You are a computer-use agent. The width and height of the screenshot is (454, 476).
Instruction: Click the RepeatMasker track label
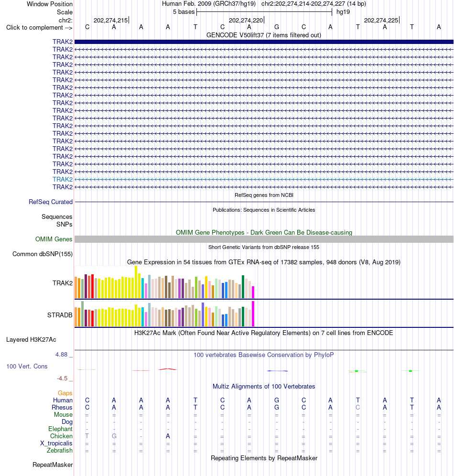pos(53,465)
